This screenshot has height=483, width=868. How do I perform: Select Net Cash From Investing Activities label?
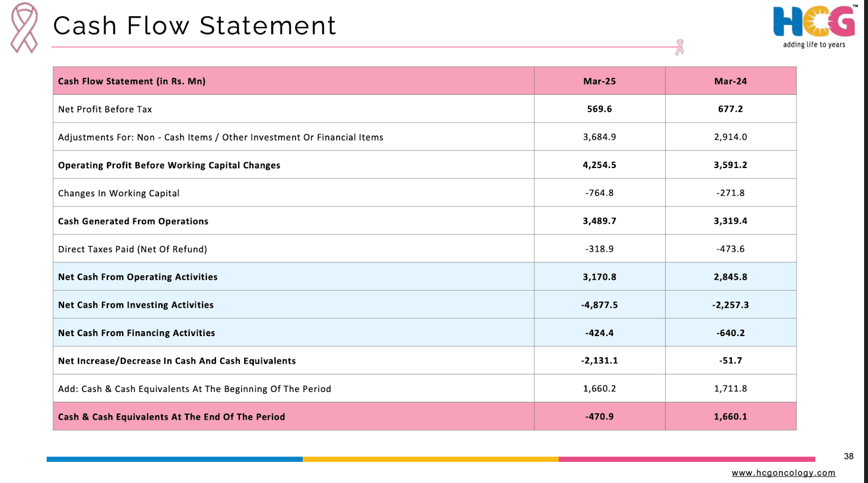pos(136,305)
